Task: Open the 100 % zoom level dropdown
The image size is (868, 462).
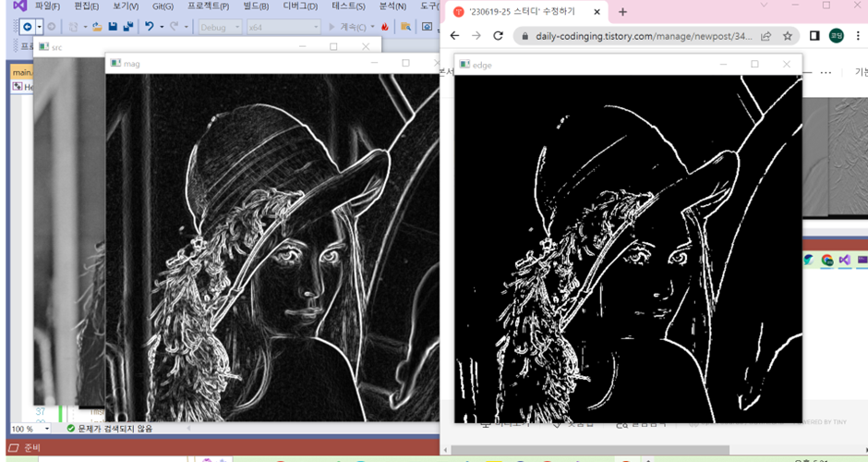Action: coord(30,428)
